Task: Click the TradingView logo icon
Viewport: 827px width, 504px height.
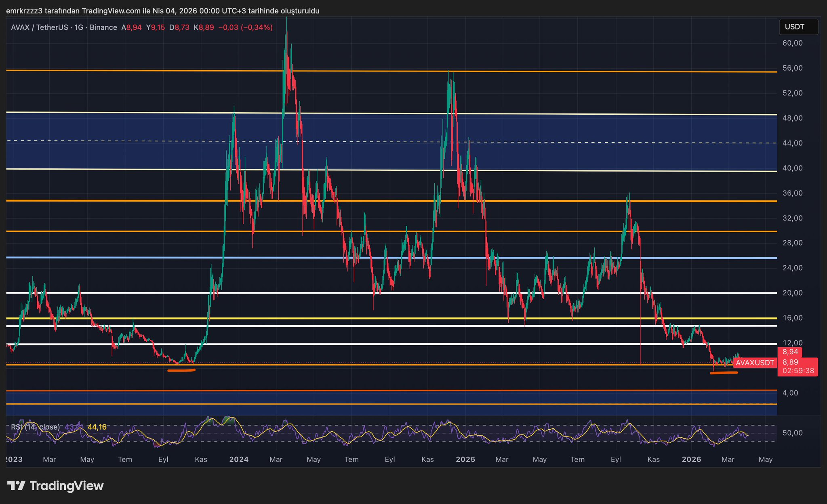Action: 16,485
